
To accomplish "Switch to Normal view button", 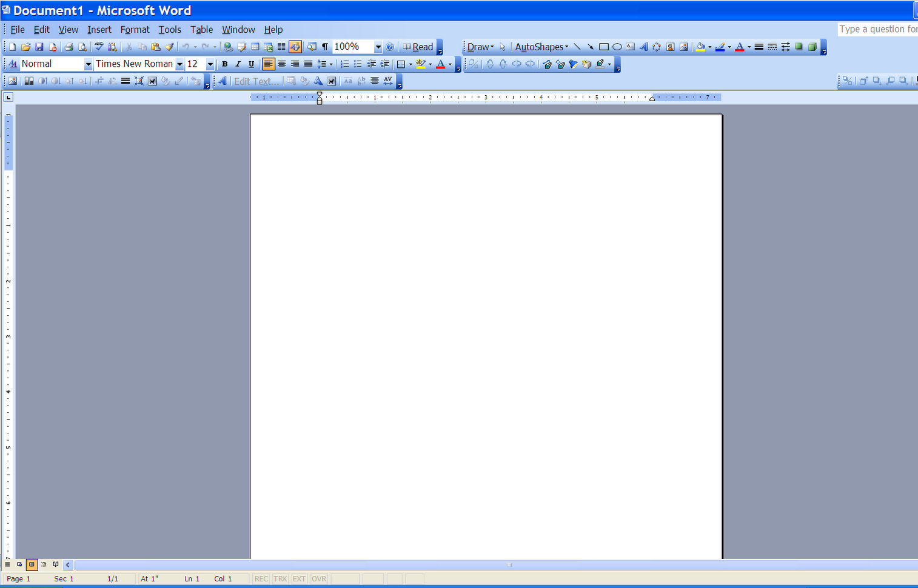I will 7,564.
